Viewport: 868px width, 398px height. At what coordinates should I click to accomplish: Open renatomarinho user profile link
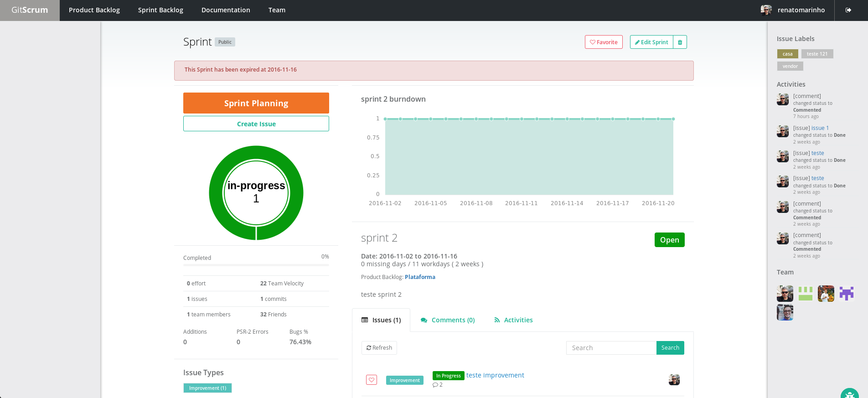(801, 10)
